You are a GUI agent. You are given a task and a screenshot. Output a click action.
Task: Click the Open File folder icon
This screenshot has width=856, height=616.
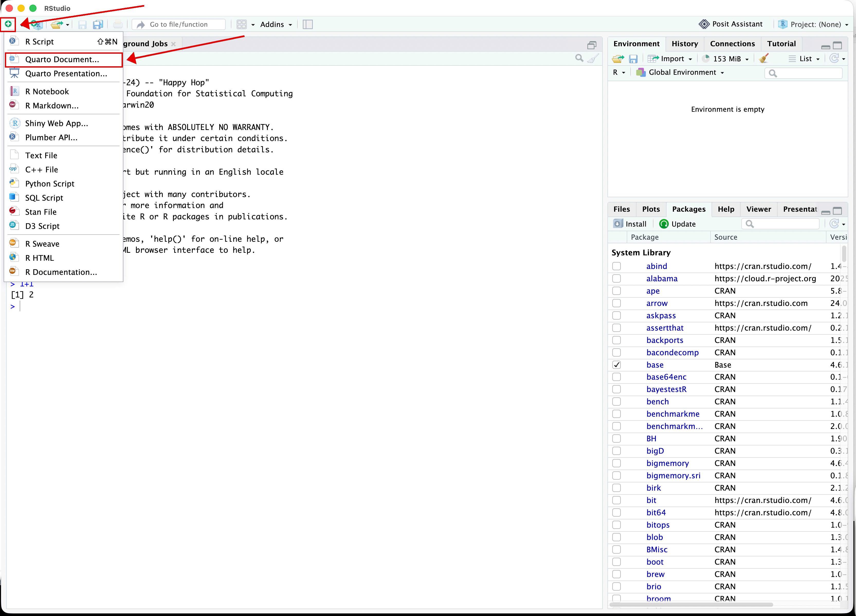[57, 24]
